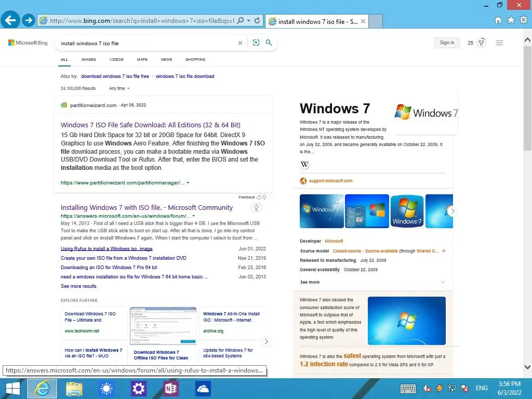Viewport: 532px width, 399px height.
Task: Open Favorites star icon
Action: click(511, 20)
